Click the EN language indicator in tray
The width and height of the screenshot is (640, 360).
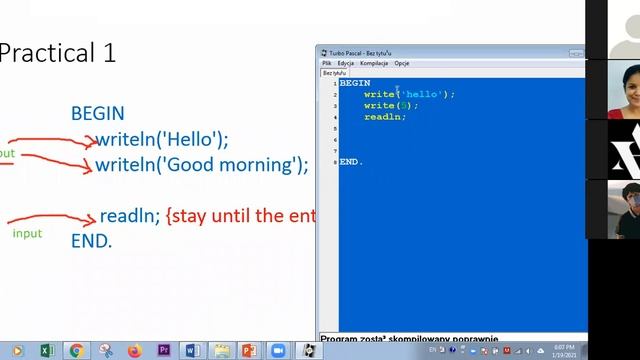(432, 350)
